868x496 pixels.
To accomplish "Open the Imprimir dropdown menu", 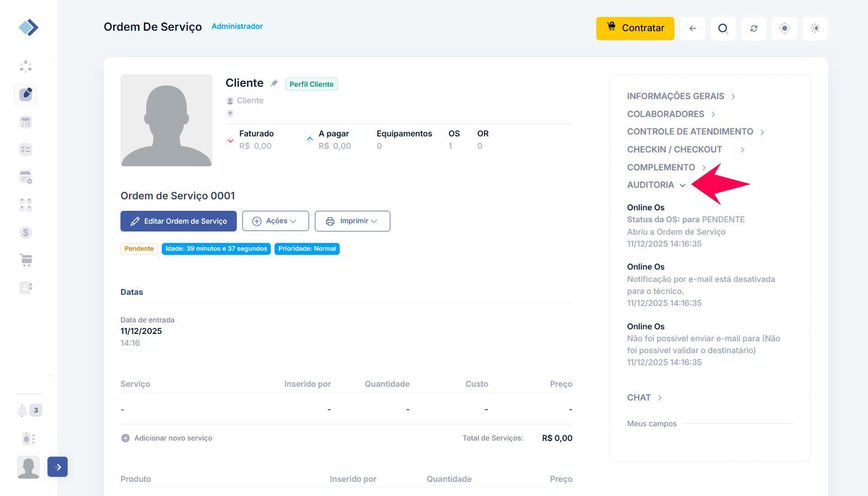I will tap(352, 221).
